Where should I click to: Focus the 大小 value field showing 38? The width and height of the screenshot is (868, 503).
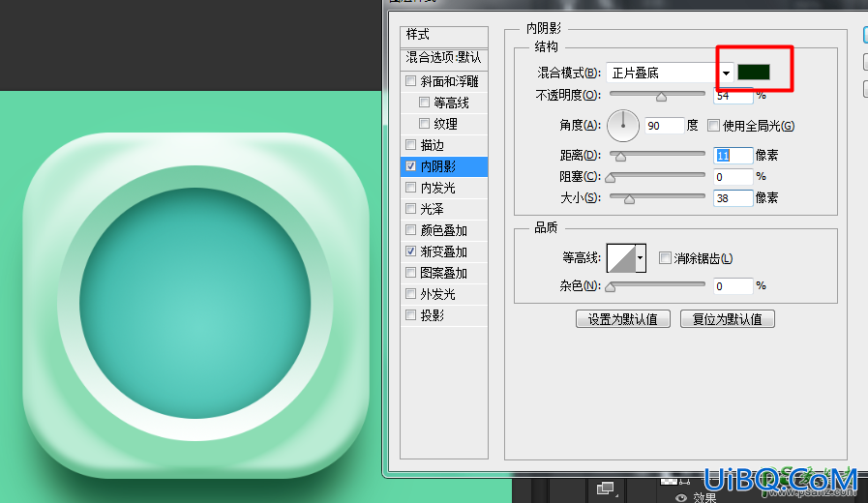(733, 198)
